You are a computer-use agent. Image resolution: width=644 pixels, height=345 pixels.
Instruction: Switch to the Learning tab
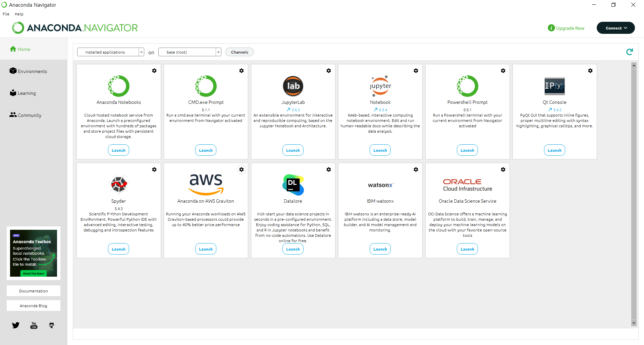pyautogui.click(x=34, y=93)
